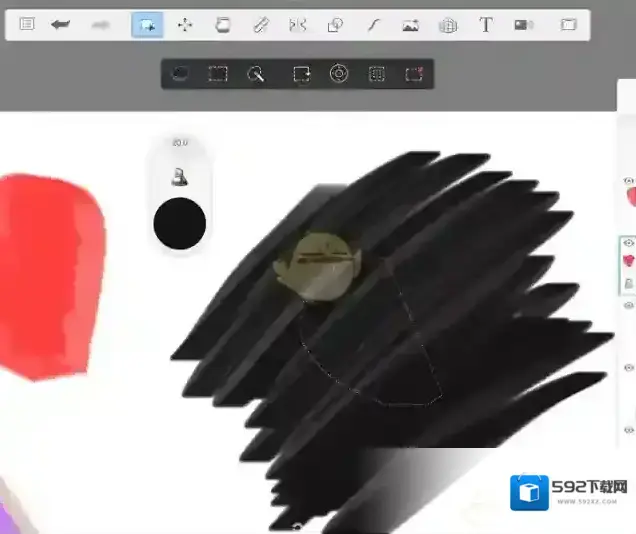Click the undo arrow
This screenshot has width=636, height=534.
[x=61, y=25]
